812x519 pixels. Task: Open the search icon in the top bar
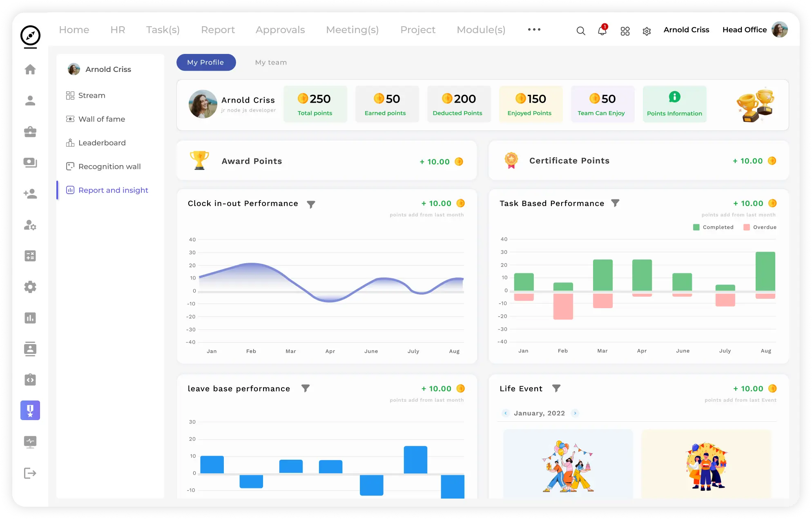point(581,31)
